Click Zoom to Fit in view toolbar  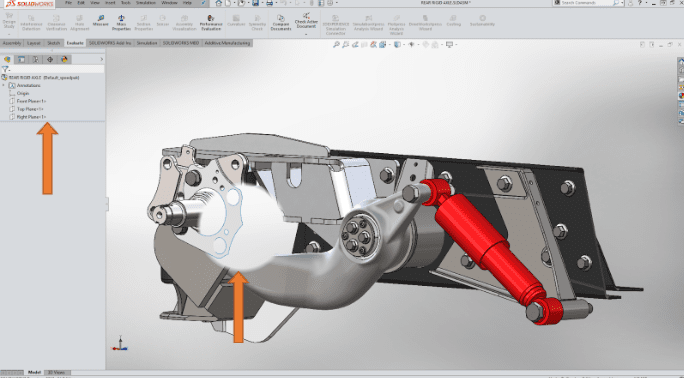click(336, 44)
